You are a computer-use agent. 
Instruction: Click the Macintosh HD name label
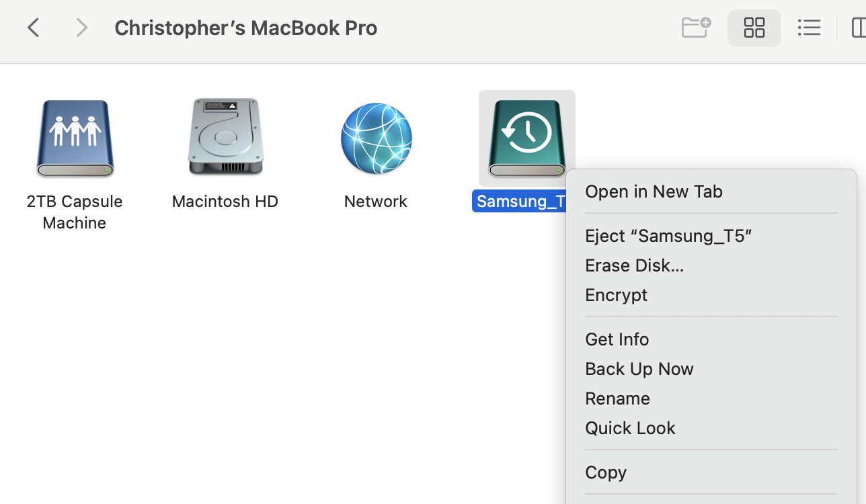pos(225,201)
